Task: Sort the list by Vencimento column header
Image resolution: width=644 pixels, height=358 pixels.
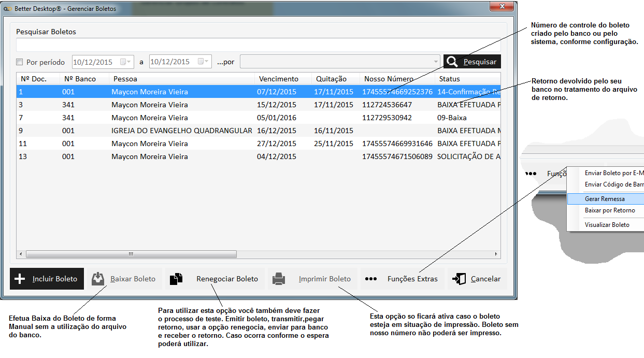Action: click(x=279, y=79)
